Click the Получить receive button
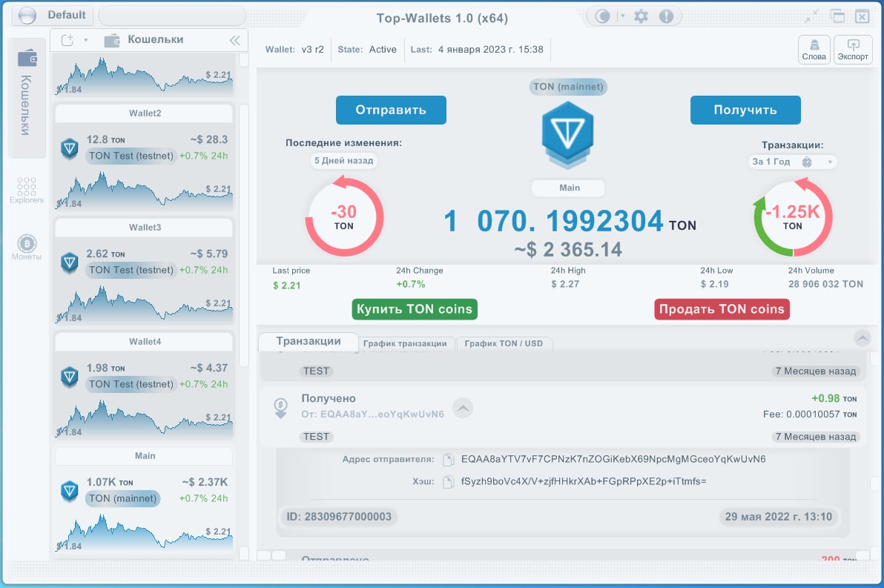 coord(745,110)
